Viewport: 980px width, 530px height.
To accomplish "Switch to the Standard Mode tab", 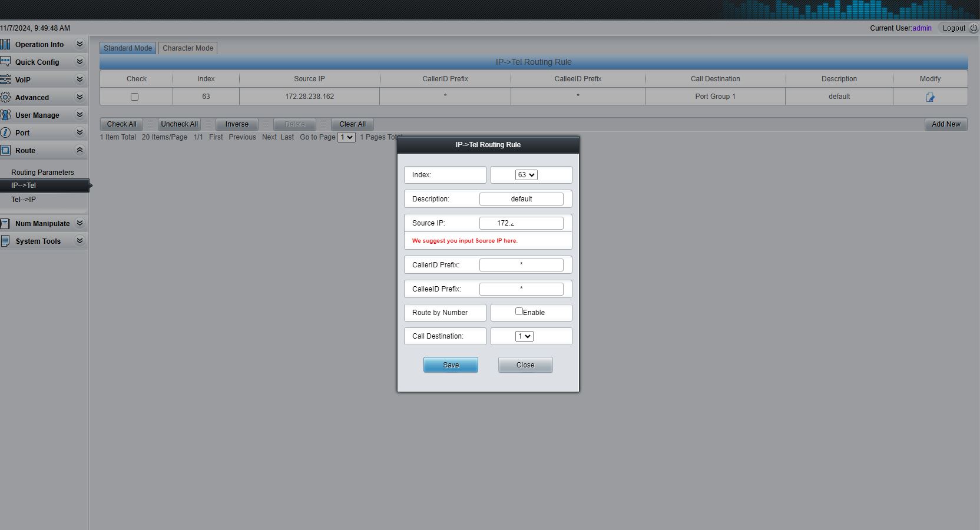I will tap(128, 48).
